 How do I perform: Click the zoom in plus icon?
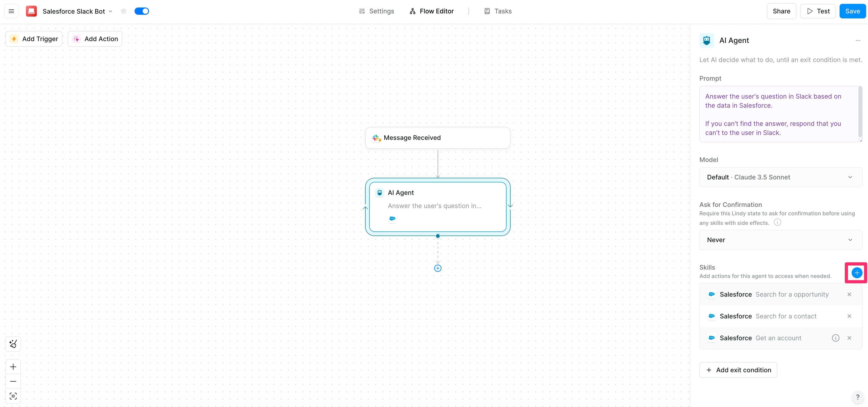coord(13,367)
